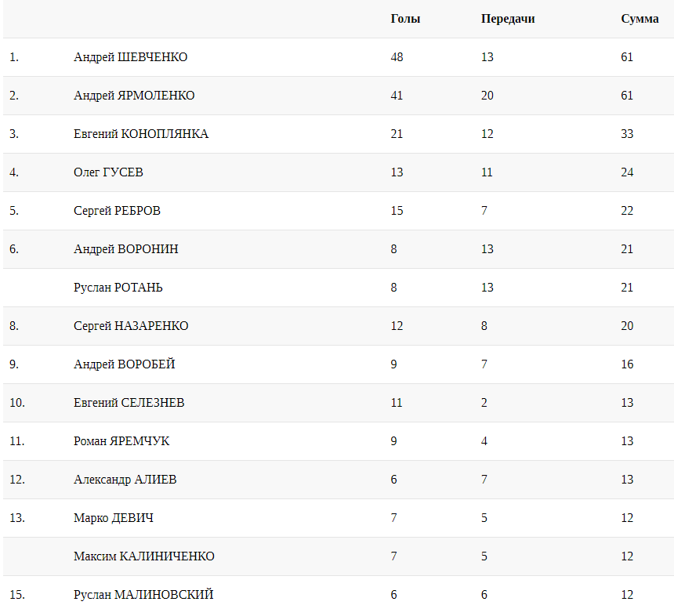The height and width of the screenshot is (616, 674).
Task: Click Ярмоленко's assists value 20
Action: [487, 96]
